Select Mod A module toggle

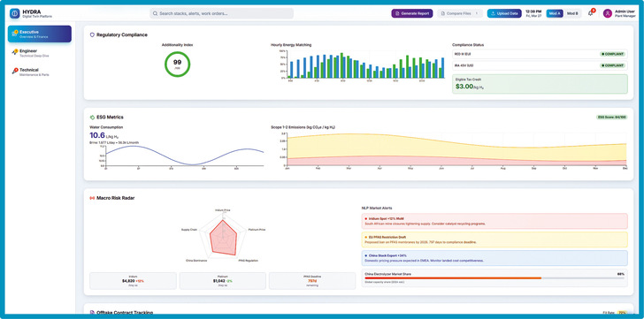pyautogui.click(x=555, y=13)
